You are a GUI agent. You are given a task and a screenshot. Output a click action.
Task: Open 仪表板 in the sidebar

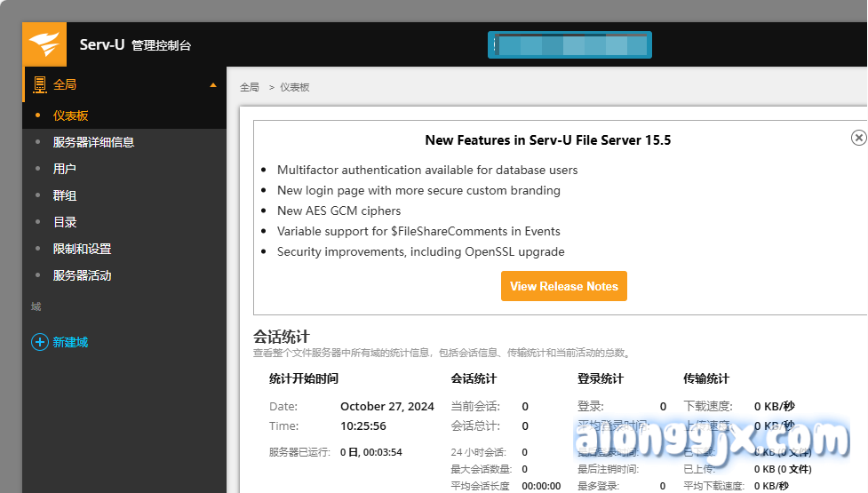click(70, 115)
